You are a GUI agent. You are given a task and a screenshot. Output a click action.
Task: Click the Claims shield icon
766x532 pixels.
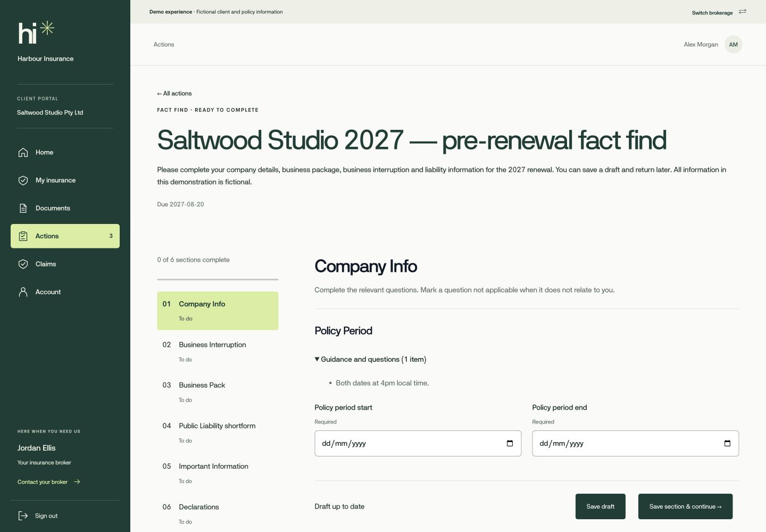(23, 264)
